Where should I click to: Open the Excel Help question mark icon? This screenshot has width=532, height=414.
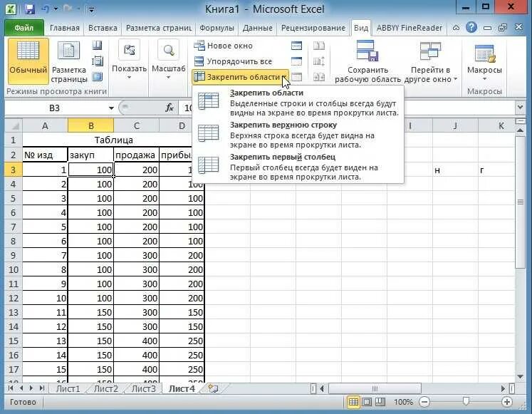point(471,28)
